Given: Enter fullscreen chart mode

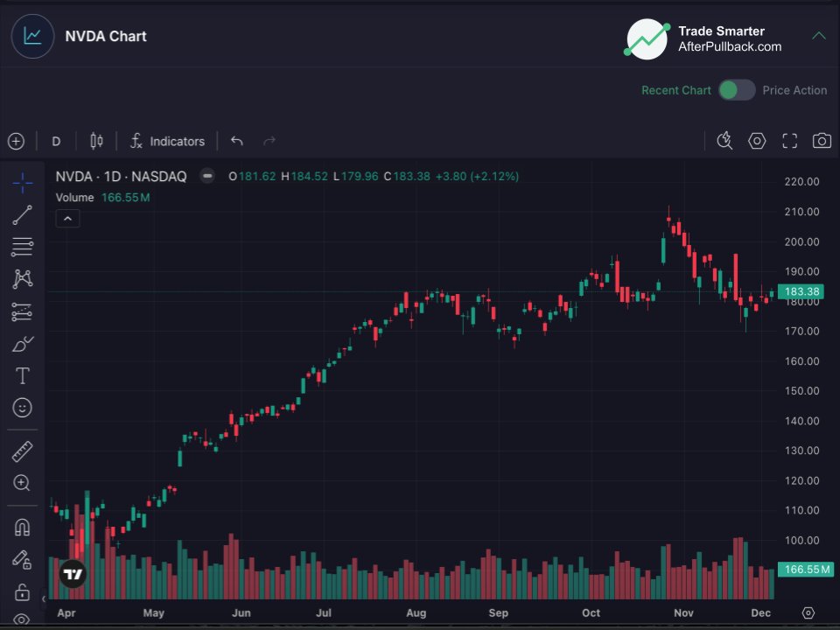Looking at the screenshot, I should point(789,141).
